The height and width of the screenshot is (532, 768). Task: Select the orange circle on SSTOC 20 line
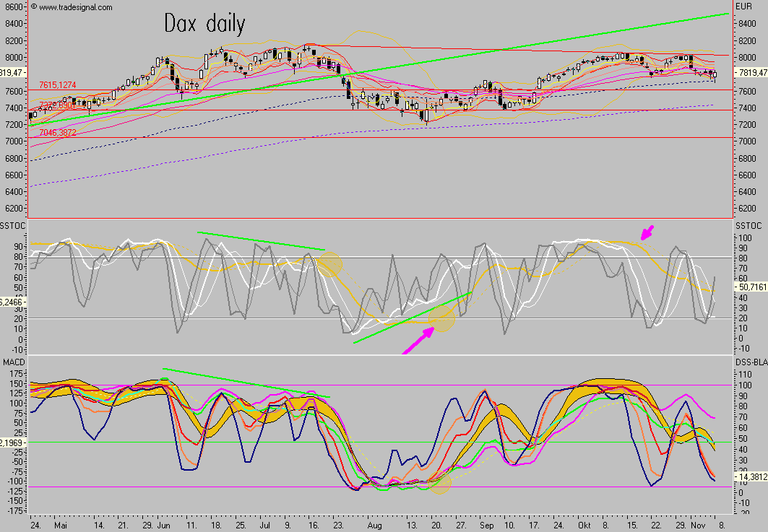441,318
